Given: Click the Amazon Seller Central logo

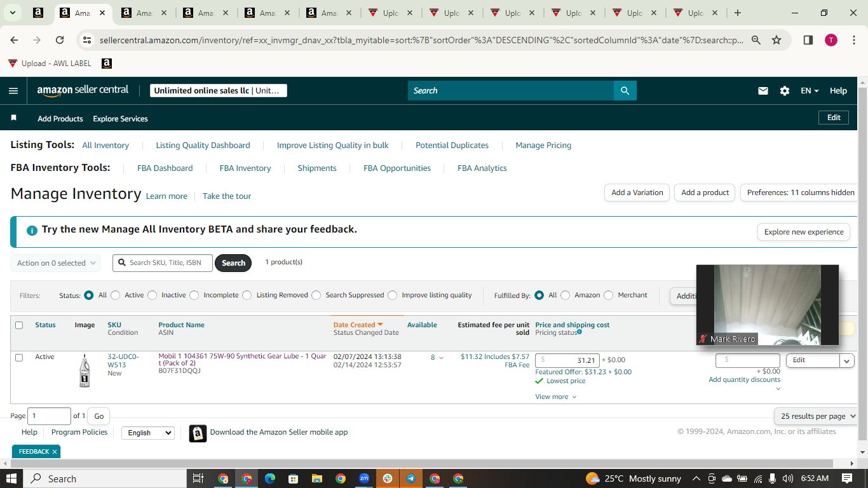Looking at the screenshot, I should (x=83, y=90).
